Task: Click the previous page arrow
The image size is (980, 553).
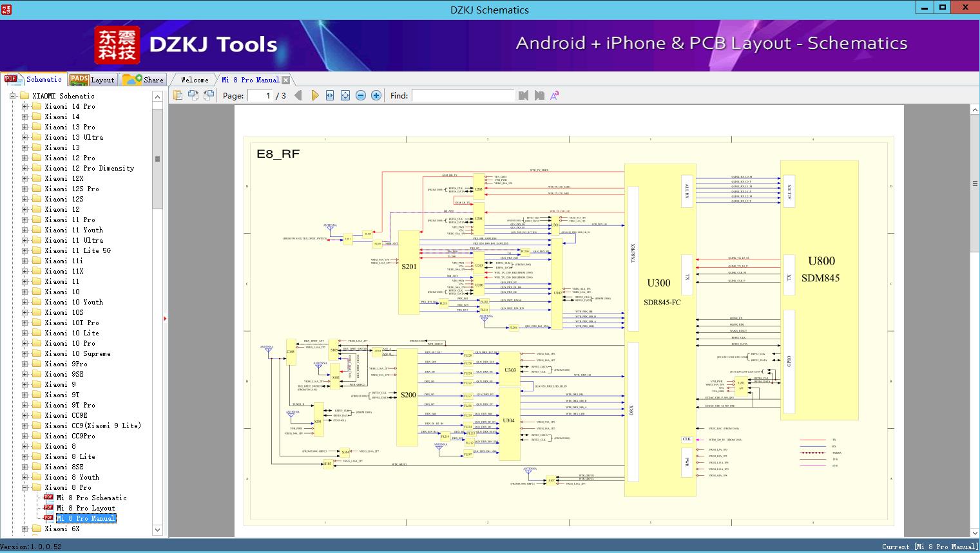Action: 298,95
